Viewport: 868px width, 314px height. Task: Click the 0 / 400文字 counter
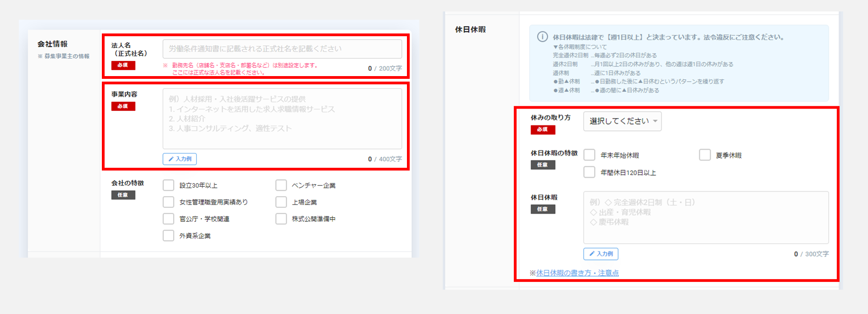384,159
